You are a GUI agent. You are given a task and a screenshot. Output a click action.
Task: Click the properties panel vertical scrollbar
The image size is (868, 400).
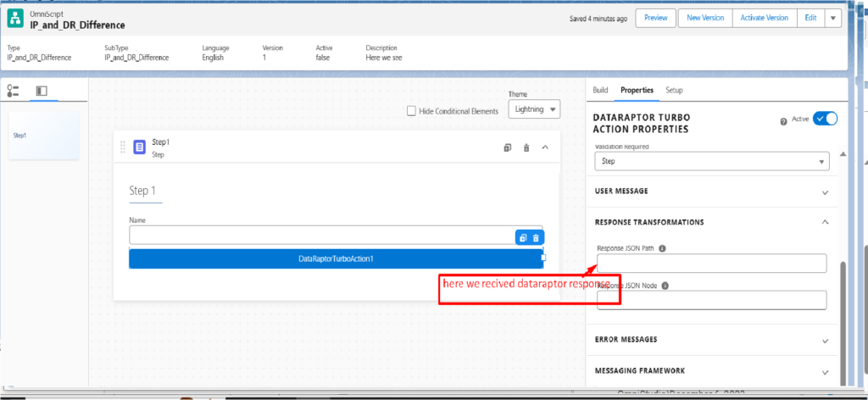[843, 323]
